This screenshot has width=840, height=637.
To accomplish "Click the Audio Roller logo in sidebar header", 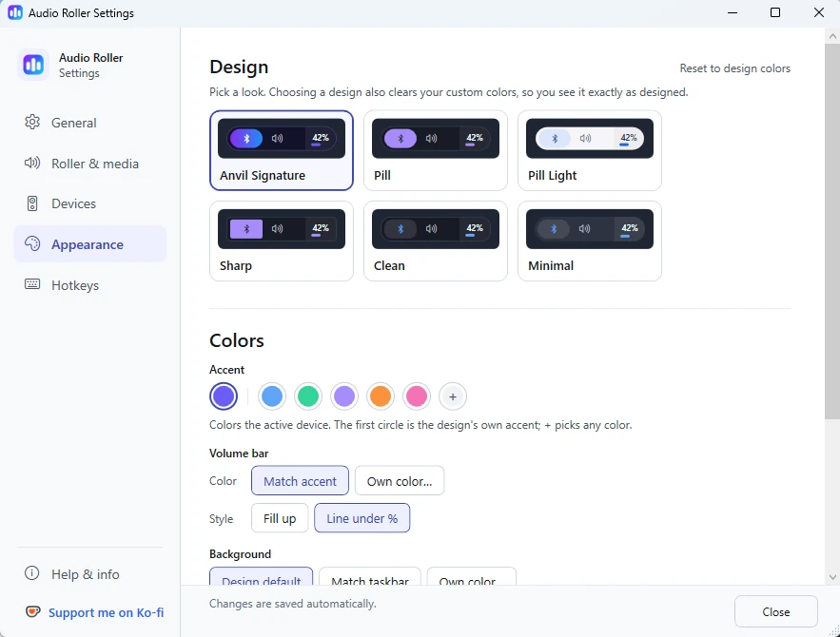I will pos(33,65).
